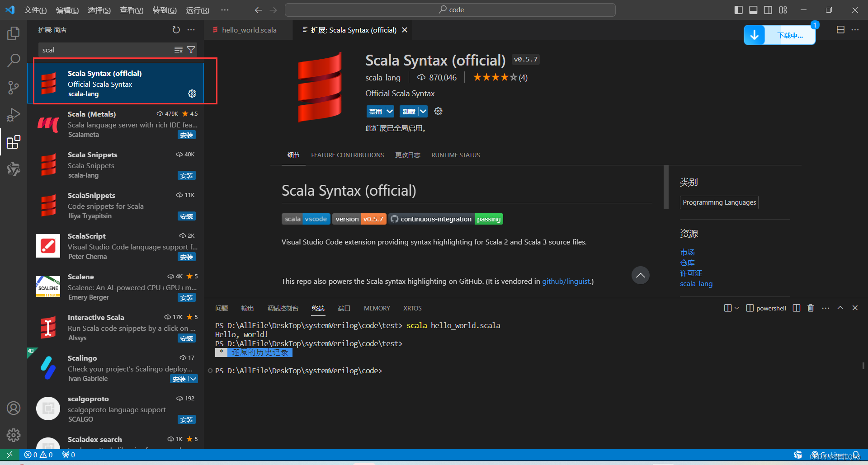Install Scala (Metals) extension

point(186,135)
